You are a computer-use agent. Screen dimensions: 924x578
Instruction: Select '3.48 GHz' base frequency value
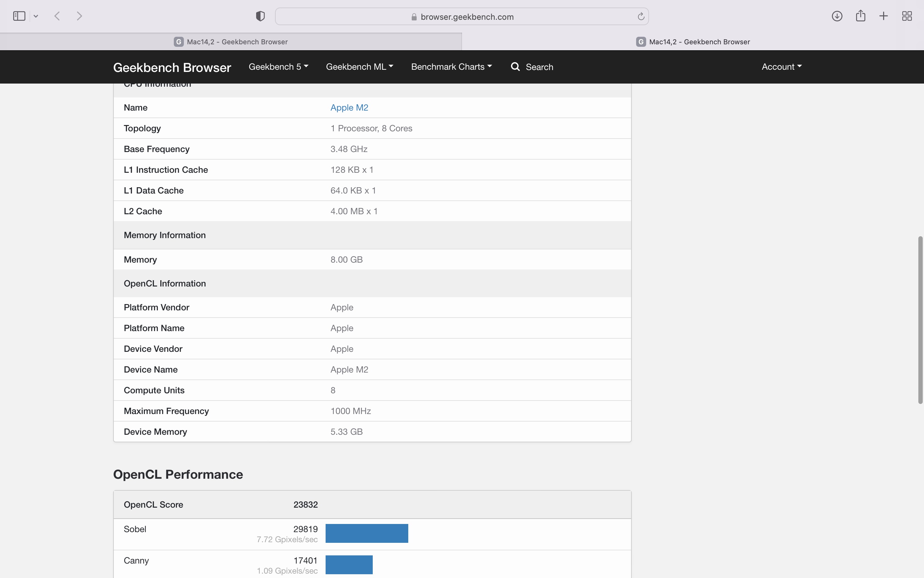[x=349, y=149]
